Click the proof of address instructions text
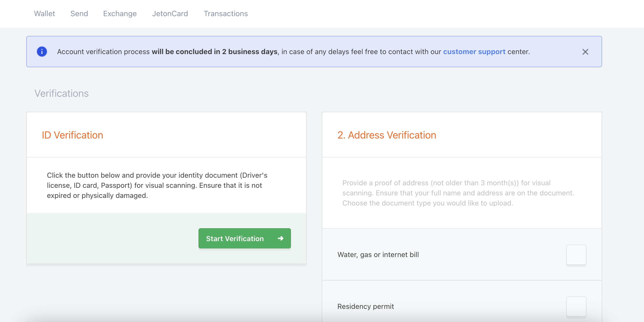Image resolution: width=644 pixels, height=322 pixels. (x=458, y=193)
